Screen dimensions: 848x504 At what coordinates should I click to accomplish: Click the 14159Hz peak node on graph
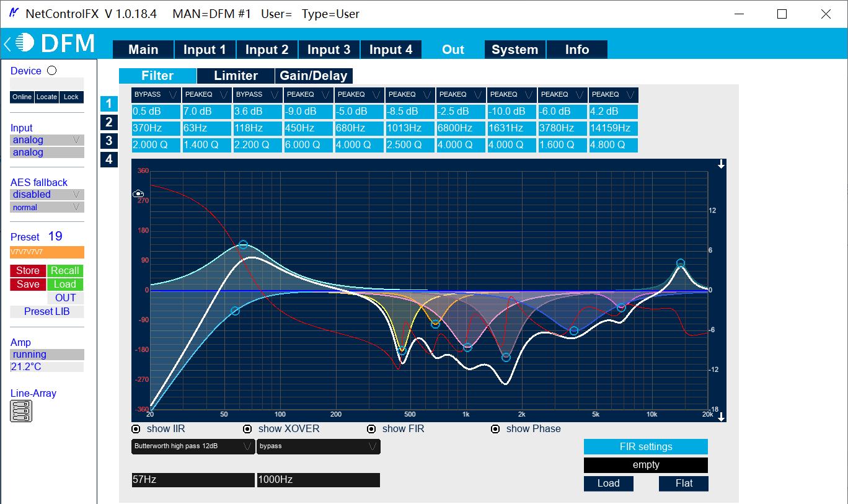pyautogui.click(x=680, y=263)
